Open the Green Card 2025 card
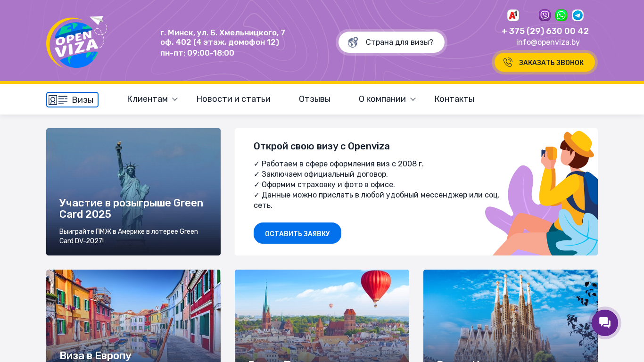Image resolution: width=644 pixels, height=362 pixels. coord(133,192)
